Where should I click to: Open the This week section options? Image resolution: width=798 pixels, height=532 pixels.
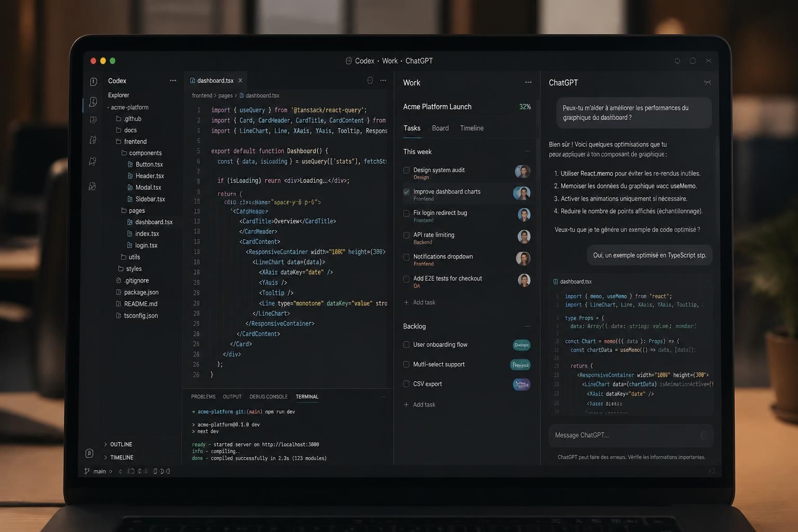point(527,152)
